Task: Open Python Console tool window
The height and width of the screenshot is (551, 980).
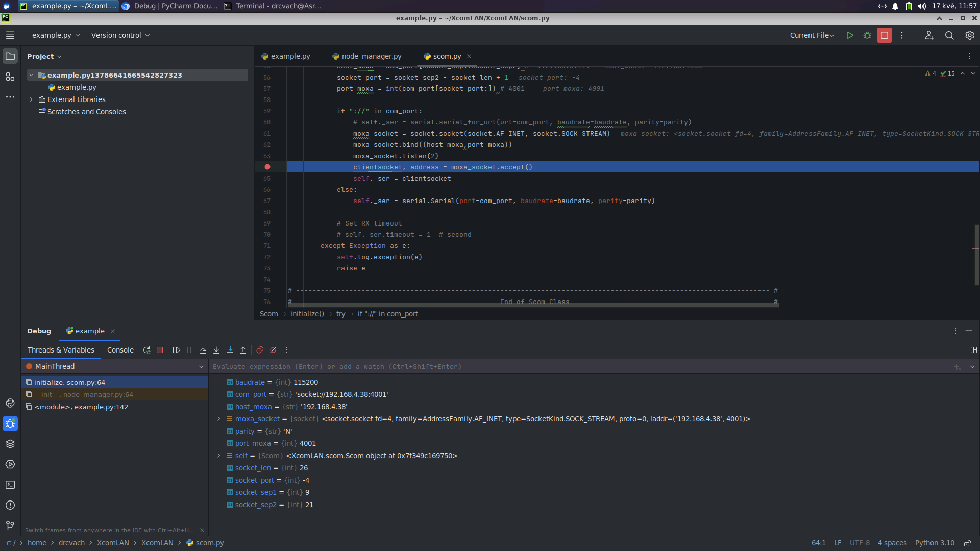Action: [10, 403]
